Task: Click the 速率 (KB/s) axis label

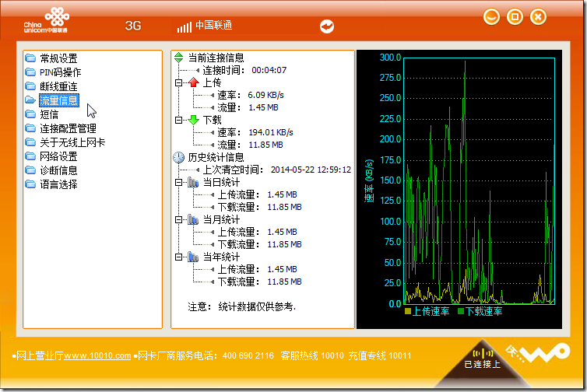Action: pyautogui.click(x=369, y=181)
